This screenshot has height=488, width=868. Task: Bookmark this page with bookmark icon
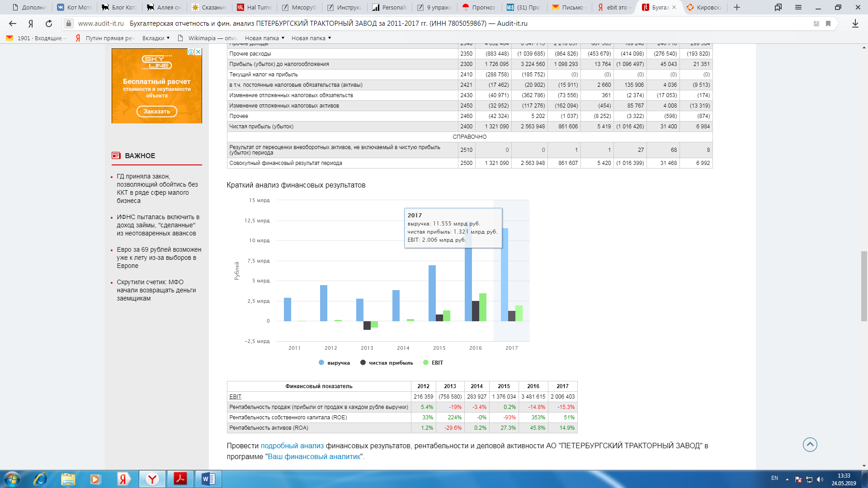(x=828, y=23)
